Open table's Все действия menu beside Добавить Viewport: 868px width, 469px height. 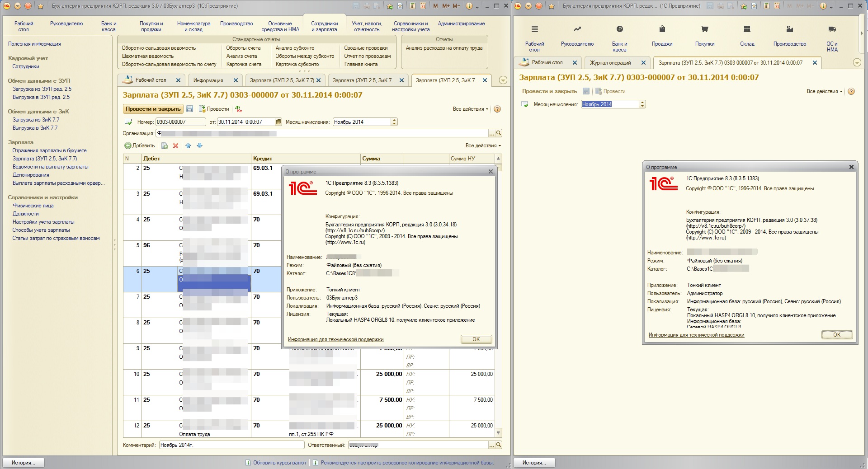[x=483, y=145]
